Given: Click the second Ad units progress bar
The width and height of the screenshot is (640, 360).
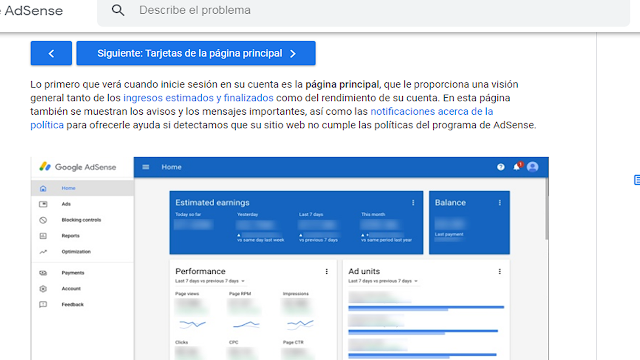Looking at the screenshot, I should [x=423, y=332].
